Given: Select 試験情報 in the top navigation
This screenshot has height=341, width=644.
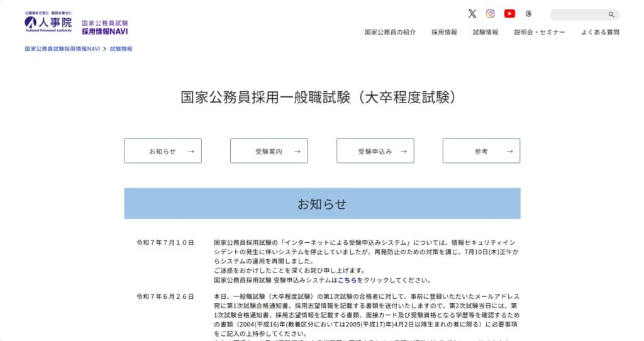Looking at the screenshot, I should tap(486, 32).
